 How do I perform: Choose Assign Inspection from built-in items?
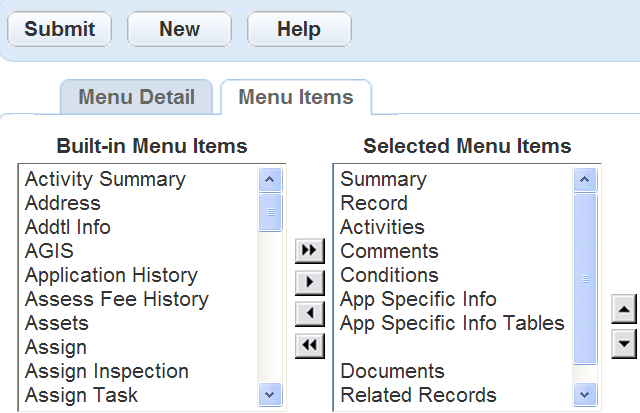pyautogui.click(x=107, y=371)
